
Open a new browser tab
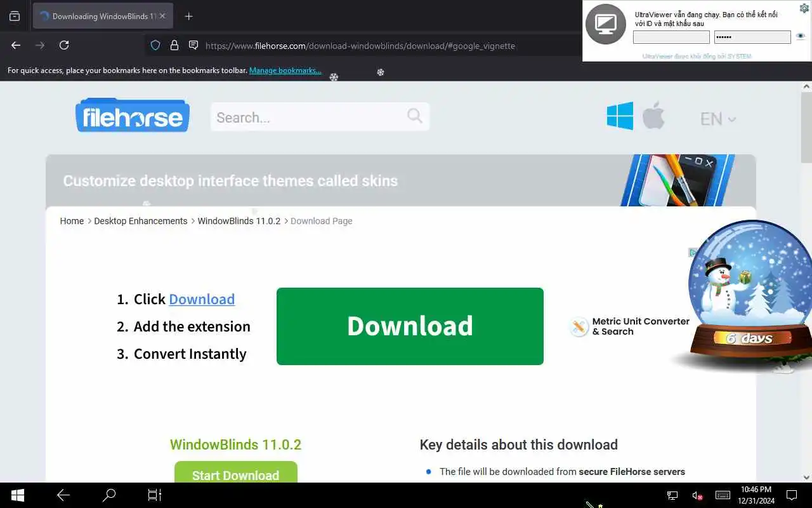[x=188, y=17]
